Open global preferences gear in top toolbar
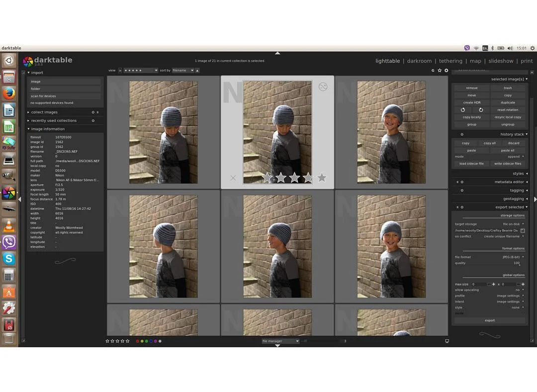Screen dimensions: 537x392 tap(446, 70)
